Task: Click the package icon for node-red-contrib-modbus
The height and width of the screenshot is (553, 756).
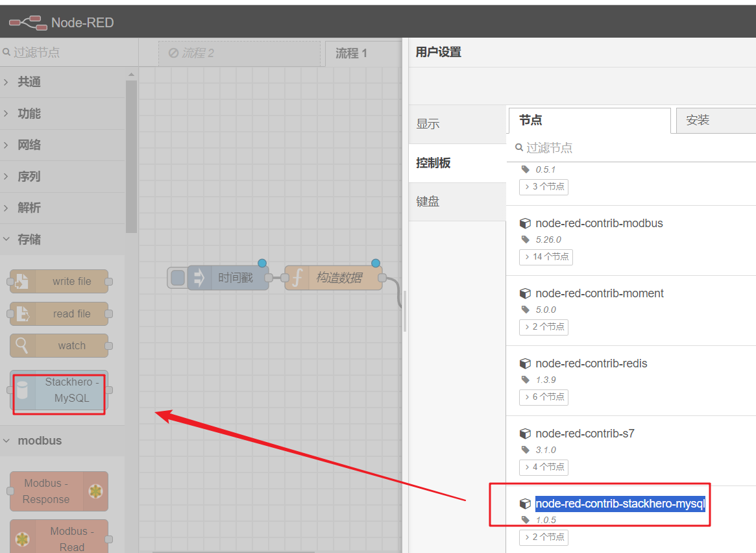Action: click(525, 223)
